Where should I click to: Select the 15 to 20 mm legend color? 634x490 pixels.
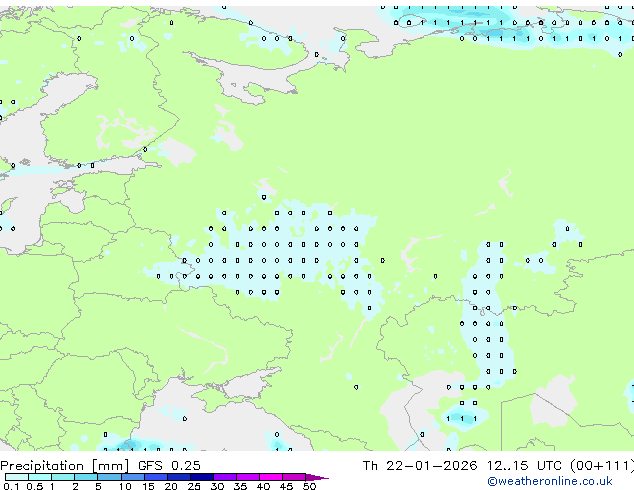pos(156,477)
